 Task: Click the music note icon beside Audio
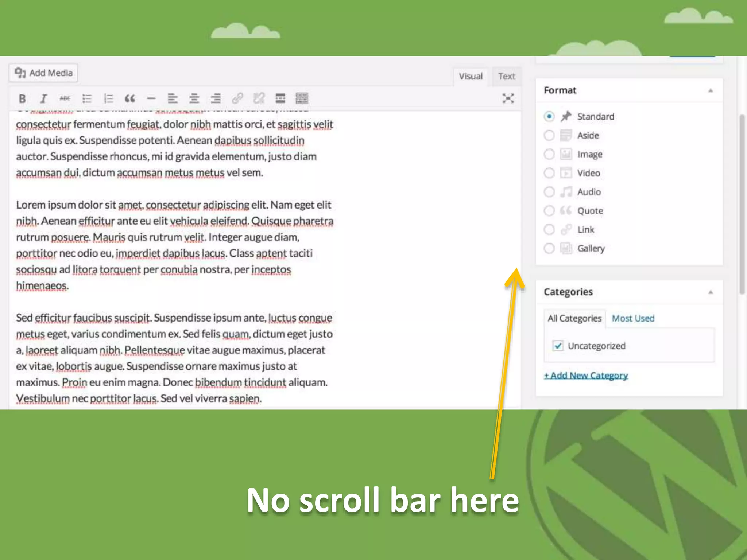(x=566, y=192)
